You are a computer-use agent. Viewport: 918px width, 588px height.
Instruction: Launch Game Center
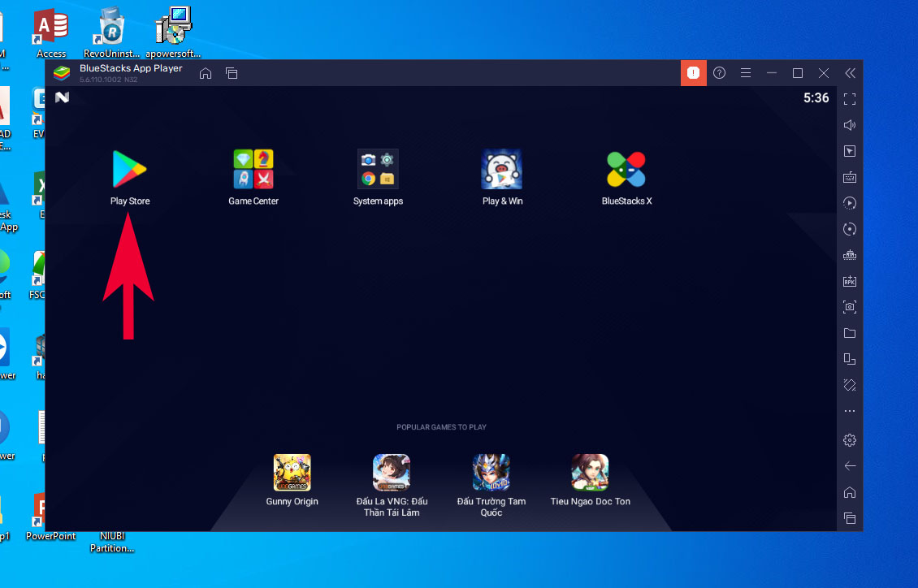click(x=253, y=170)
